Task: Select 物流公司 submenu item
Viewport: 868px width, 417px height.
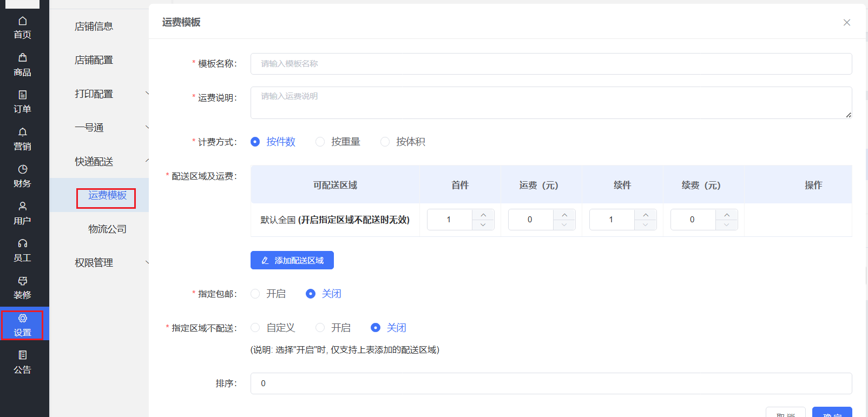Action: [107, 229]
